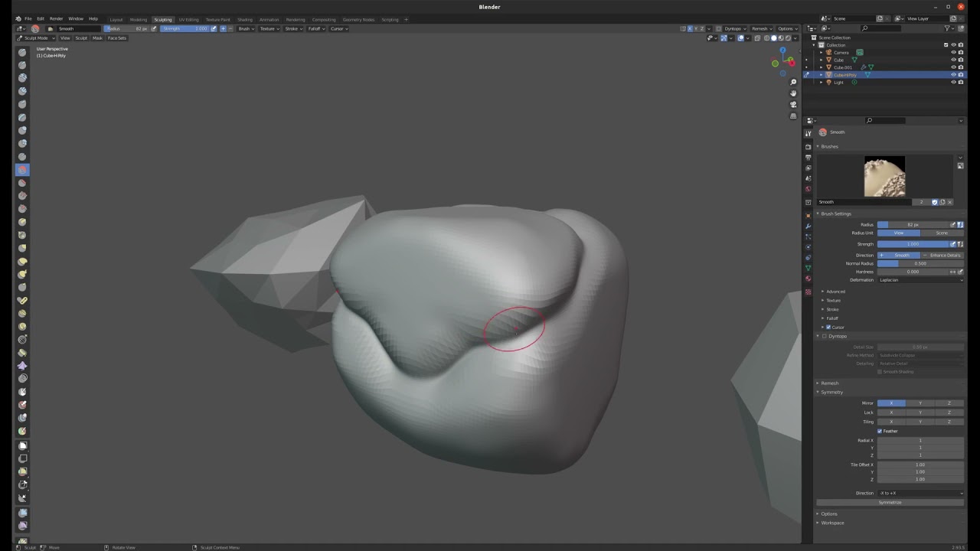Open the Deformation Laplacian dropdown
This screenshot has width=980, height=551.
click(920, 280)
